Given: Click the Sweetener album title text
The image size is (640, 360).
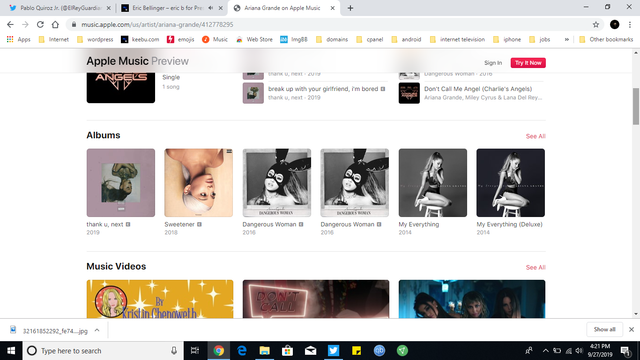Looking at the screenshot, I should pos(180,224).
